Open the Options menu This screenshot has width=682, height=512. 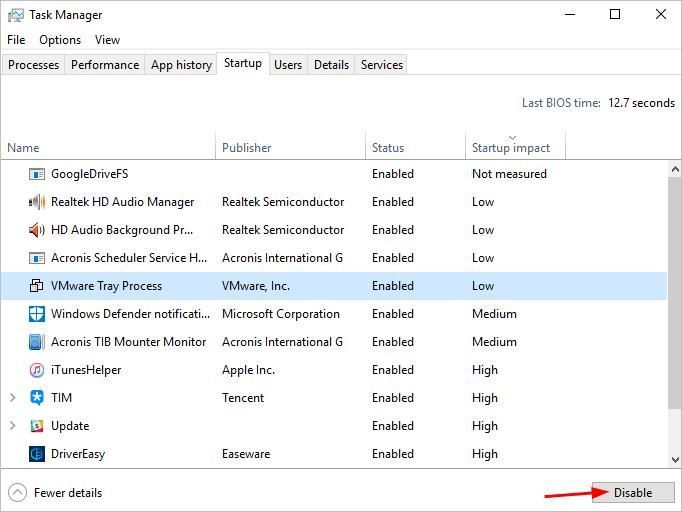pyautogui.click(x=60, y=40)
